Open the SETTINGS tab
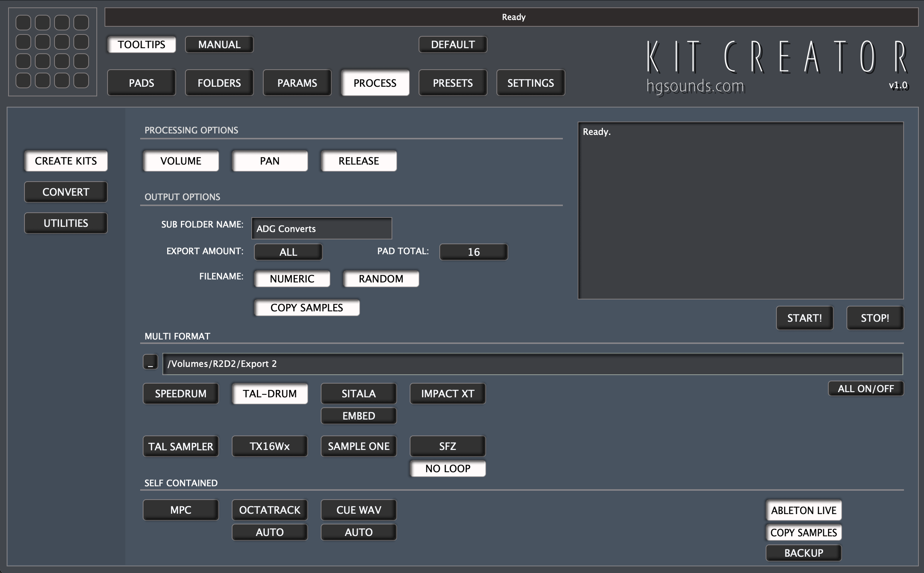Screen dimensions: 924x573 (x=530, y=83)
